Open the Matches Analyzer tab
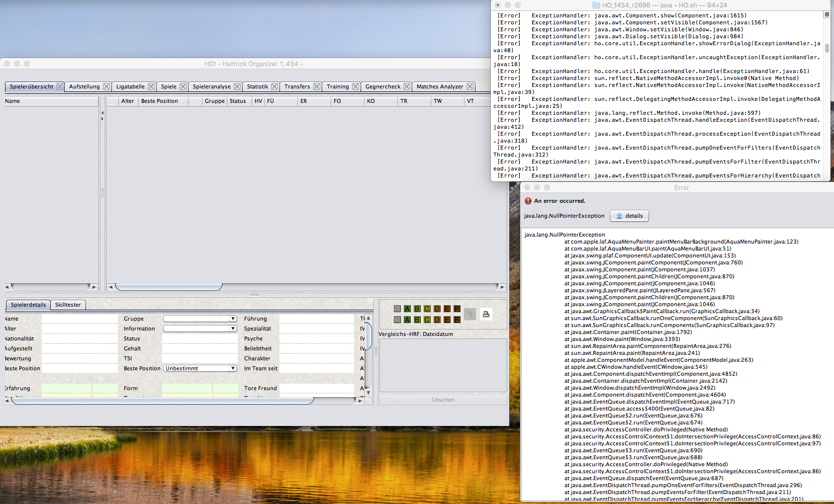The width and height of the screenshot is (834, 504). pyautogui.click(x=440, y=86)
